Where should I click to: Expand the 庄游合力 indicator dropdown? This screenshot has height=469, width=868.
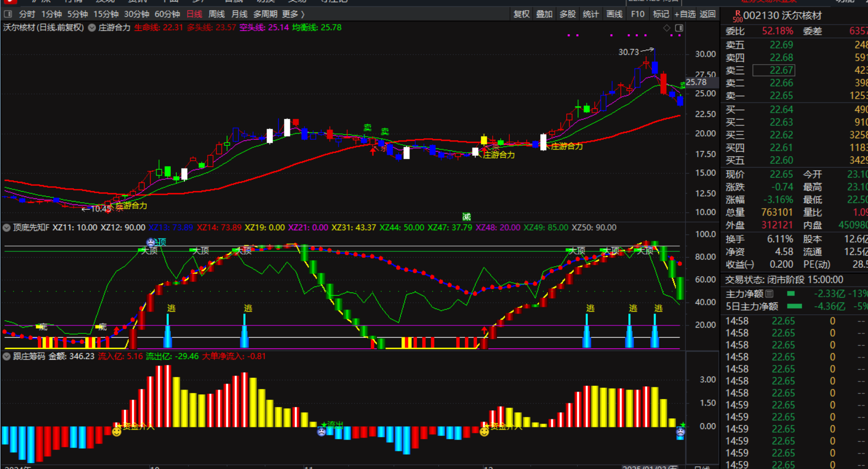point(92,28)
